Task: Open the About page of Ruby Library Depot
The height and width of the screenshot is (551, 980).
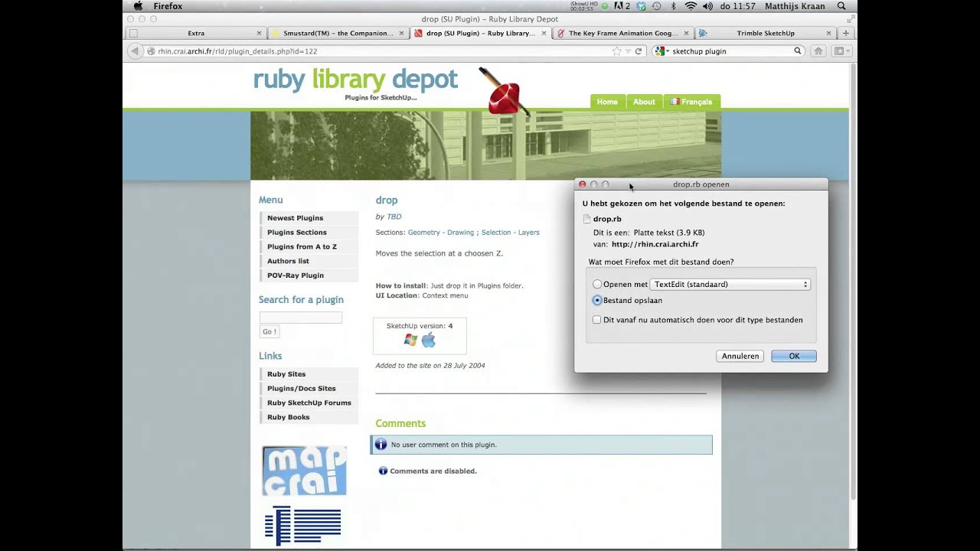Action: [x=644, y=102]
